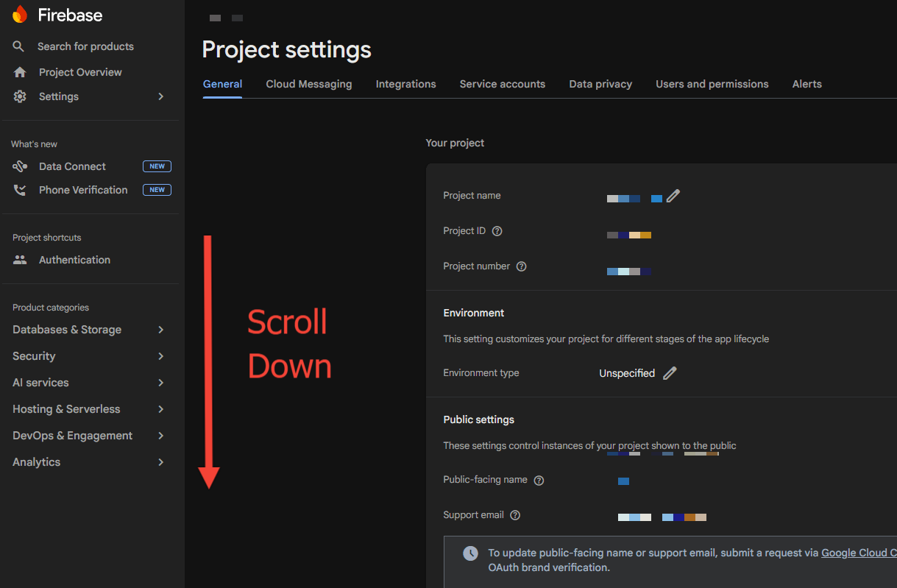Follow the Google Cloud Console link
Image resolution: width=897 pixels, height=588 pixels.
point(859,553)
